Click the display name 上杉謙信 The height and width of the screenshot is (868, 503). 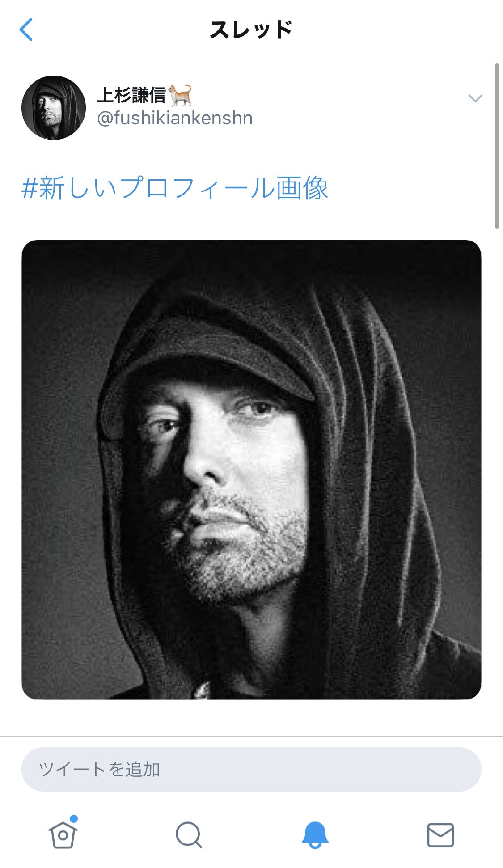coord(131,95)
